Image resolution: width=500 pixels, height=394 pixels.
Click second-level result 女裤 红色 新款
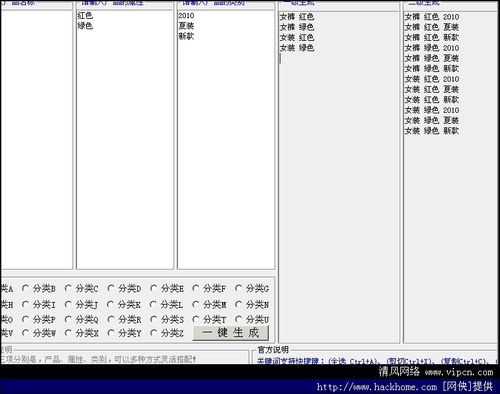(x=432, y=37)
